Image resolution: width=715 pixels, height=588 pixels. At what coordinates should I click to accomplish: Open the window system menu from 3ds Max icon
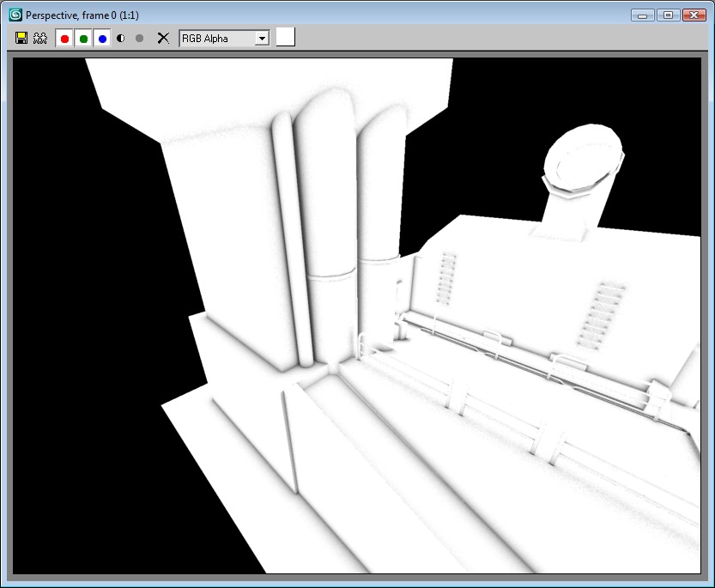point(15,15)
